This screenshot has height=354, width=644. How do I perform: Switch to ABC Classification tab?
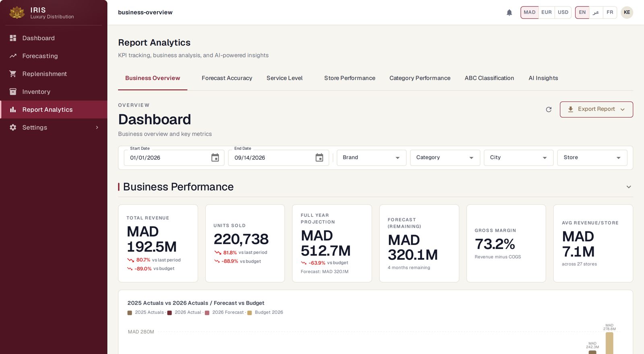(489, 78)
